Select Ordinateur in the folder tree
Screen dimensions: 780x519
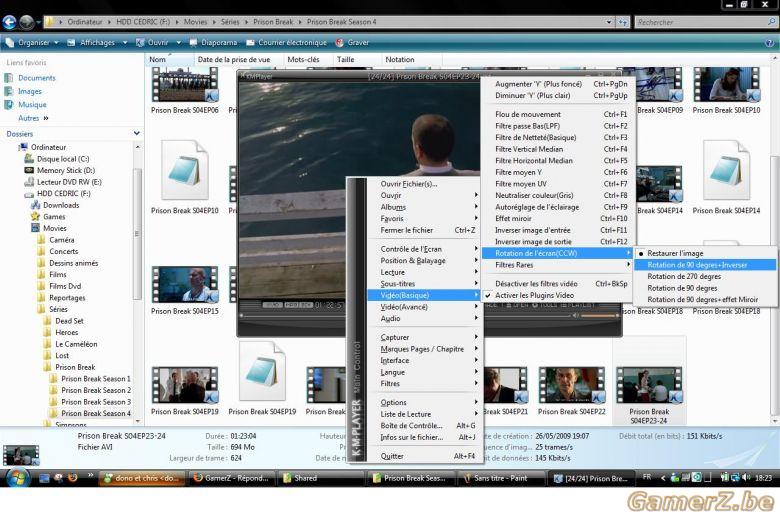coord(48,147)
